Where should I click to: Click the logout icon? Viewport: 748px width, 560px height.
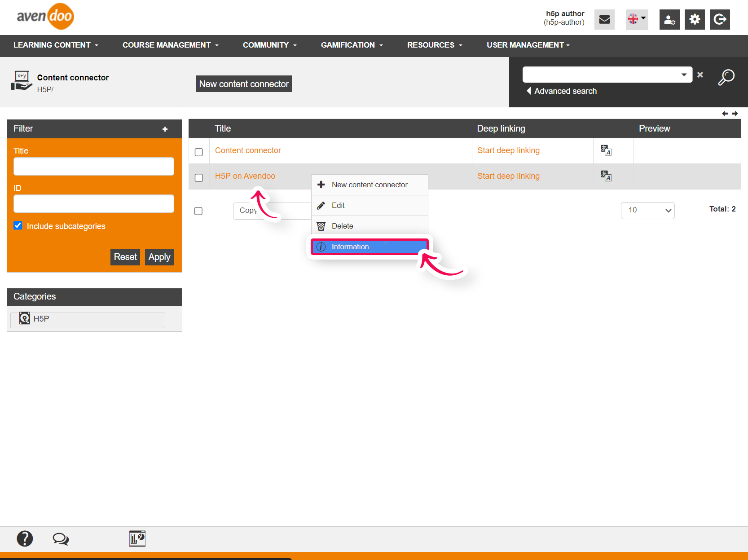click(720, 19)
